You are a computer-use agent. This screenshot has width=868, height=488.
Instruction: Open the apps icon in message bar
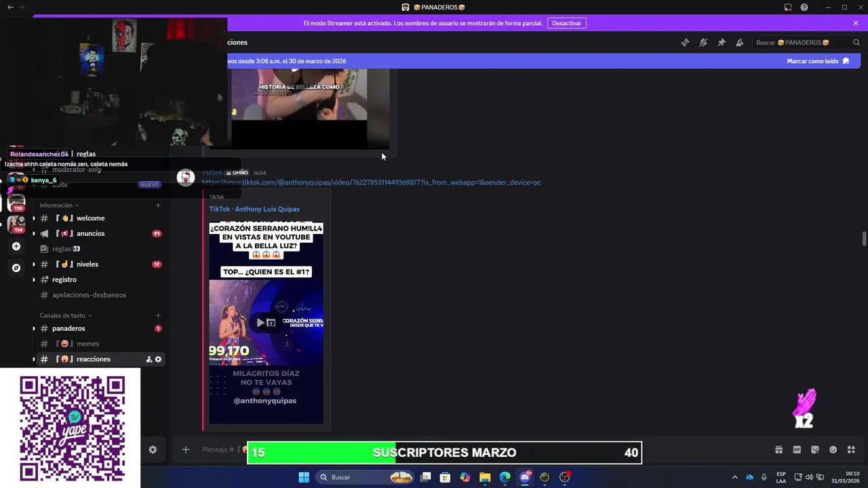(x=852, y=449)
